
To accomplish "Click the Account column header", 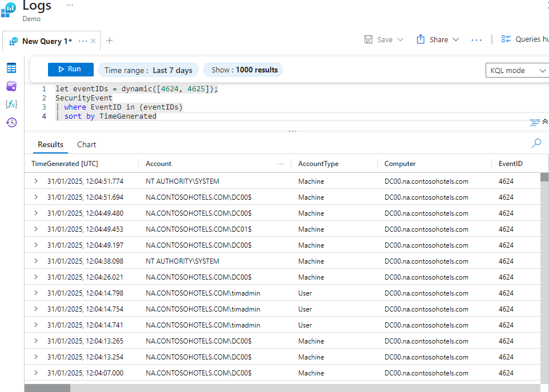I will [x=158, y=164].
